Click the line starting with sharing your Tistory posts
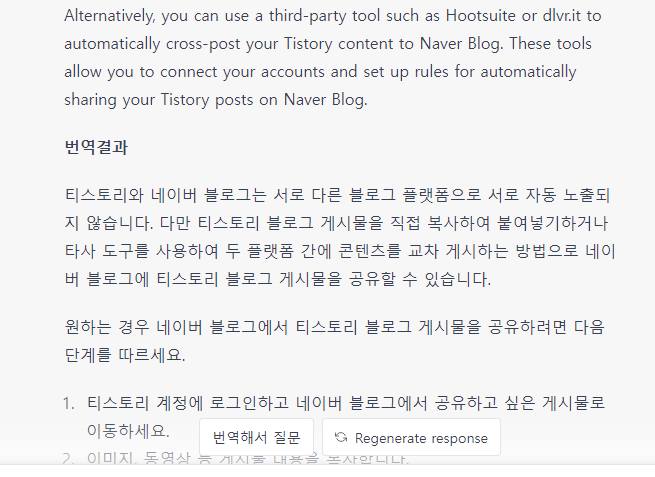Image resolution: width=655 pixels, height=477 pixels. tap(216, 100)
